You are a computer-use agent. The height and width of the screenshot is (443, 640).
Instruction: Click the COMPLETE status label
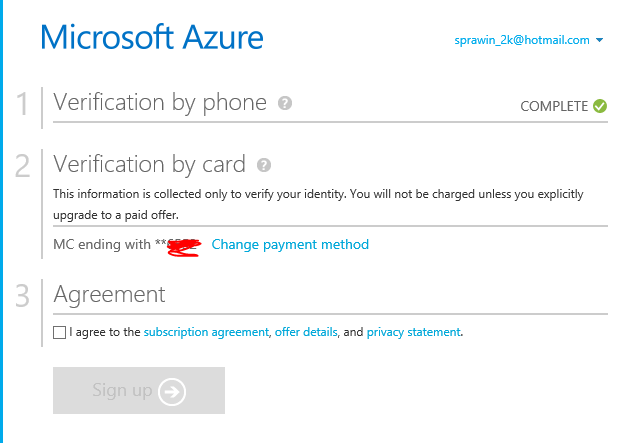[x=554, y=106]
